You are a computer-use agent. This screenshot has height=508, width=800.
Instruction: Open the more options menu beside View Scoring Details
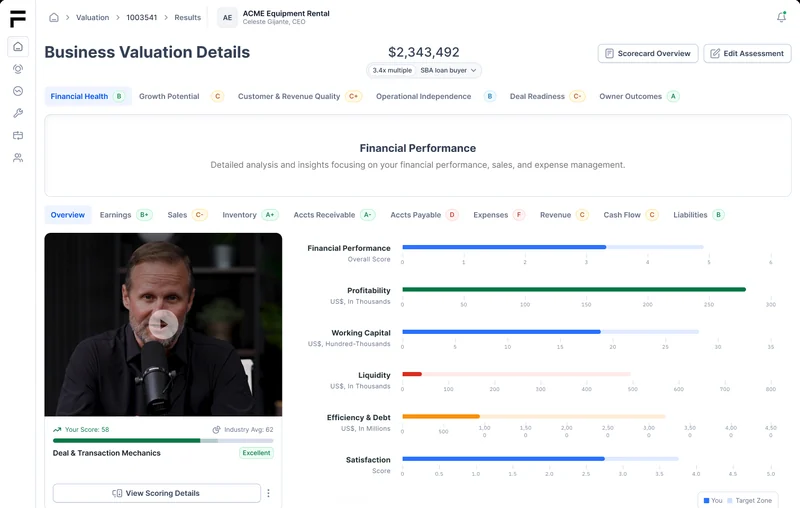(x=268, y=493)
